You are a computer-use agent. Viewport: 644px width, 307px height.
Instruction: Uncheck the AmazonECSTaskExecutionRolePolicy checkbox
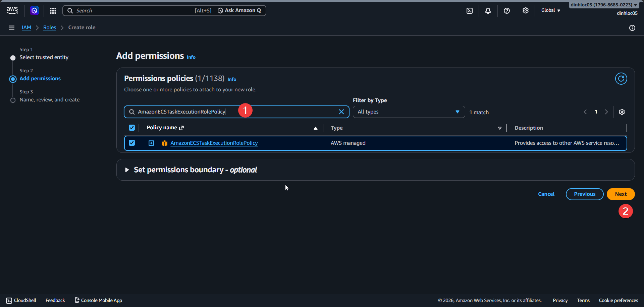131,143
